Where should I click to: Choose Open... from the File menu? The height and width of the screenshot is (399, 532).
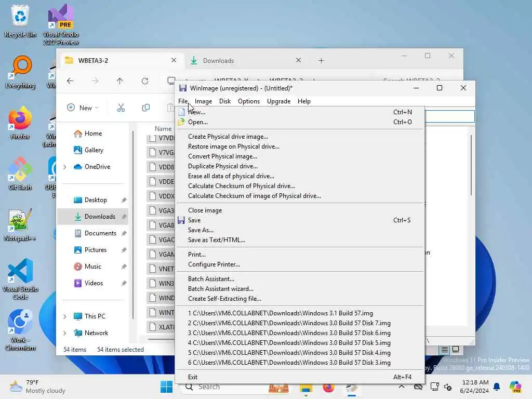(x=300, y=122)
